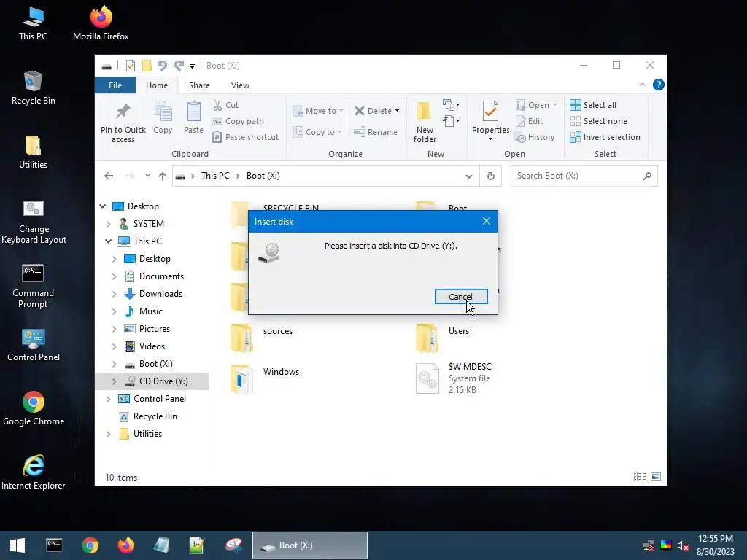Open the Recent locations dropdown arrow
The image size is (747, 560).
pyautogui.click(x=147, y=176)
